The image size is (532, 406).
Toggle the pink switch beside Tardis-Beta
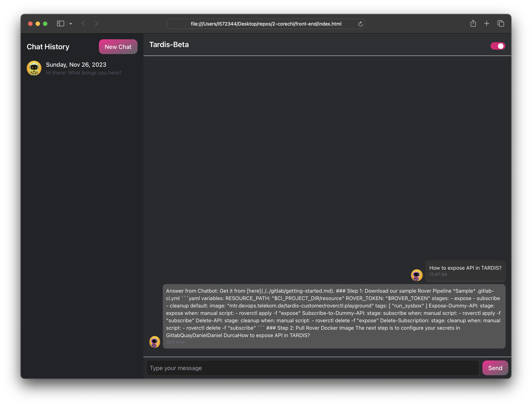[x=497, y=46]
